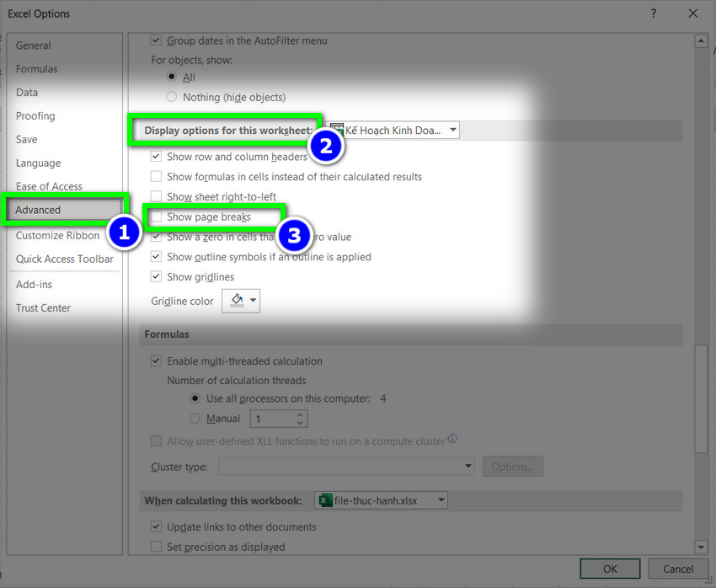This screenshot has width=716, height=588.
Task: Select the Manual calculation threads radio button
Action: [x=195, y=419]
